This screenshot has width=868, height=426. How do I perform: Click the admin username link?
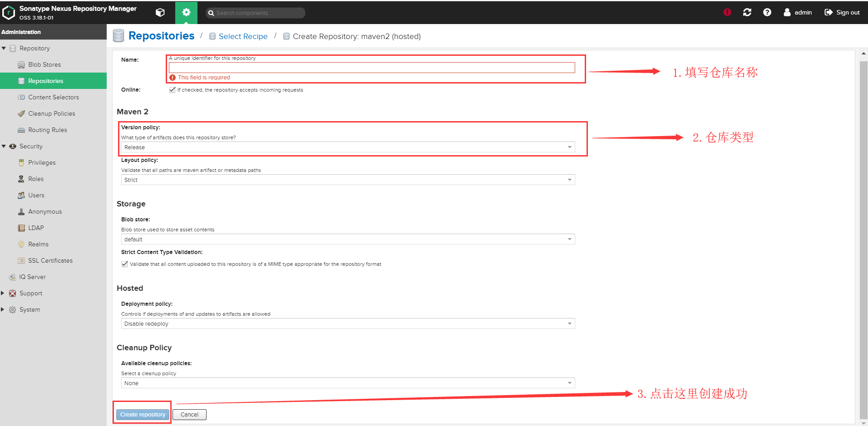coord(803,13)
